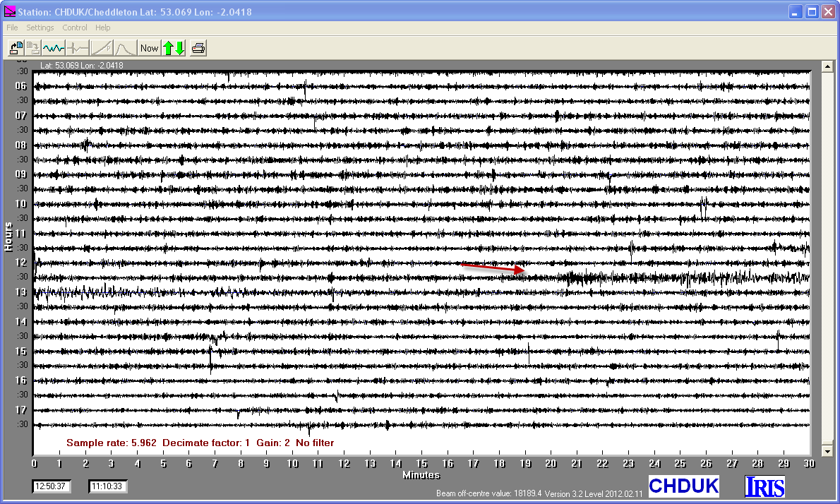Viewport: 840px width, 504px height.
Task: Click the 11:10:33 time box
Action: [107, 486]
